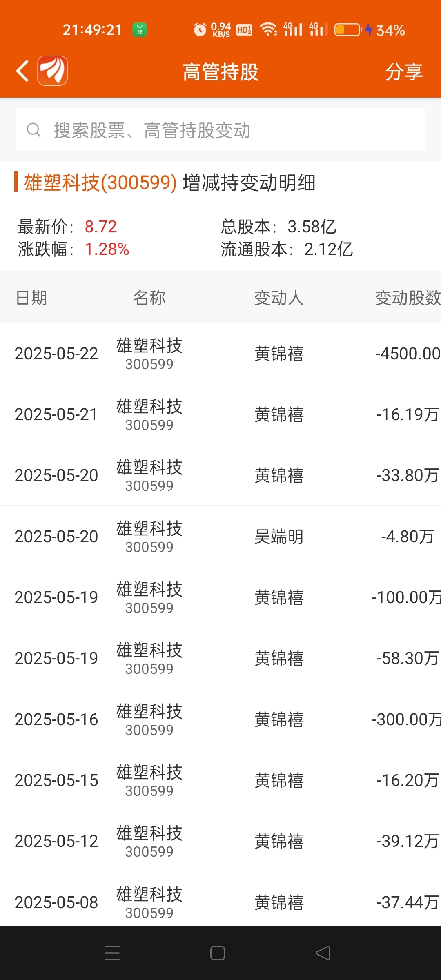Image resolution: width=441 pixels, height=980 pixels.
Task: Open the 2025-05-12 transaction row
Action: click(x=220, y=841)
